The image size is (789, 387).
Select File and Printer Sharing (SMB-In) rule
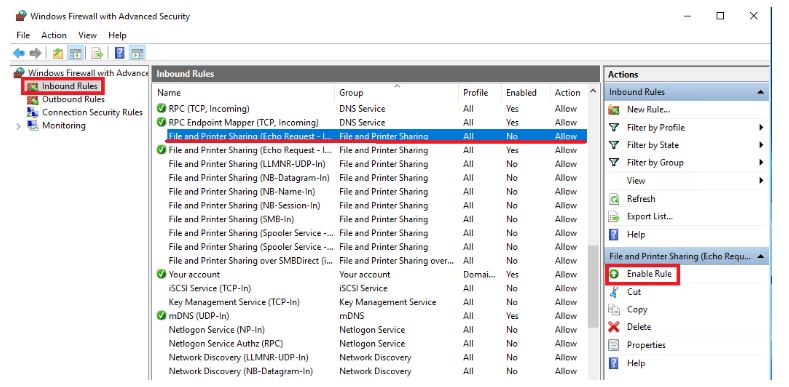(370, 219)
